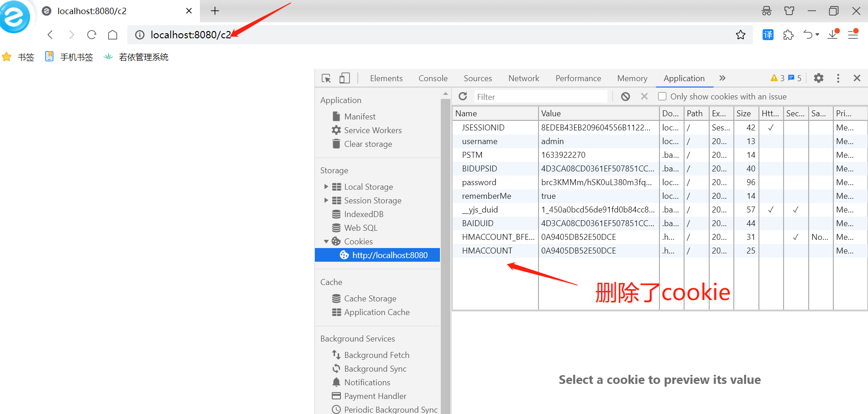Open the browser home page

(x=113, y=35)
